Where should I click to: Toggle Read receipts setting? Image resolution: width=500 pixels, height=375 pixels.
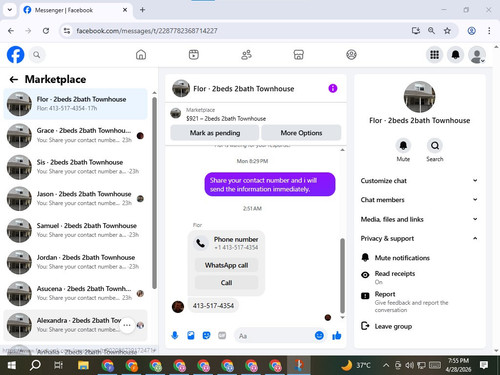[419, 277]
